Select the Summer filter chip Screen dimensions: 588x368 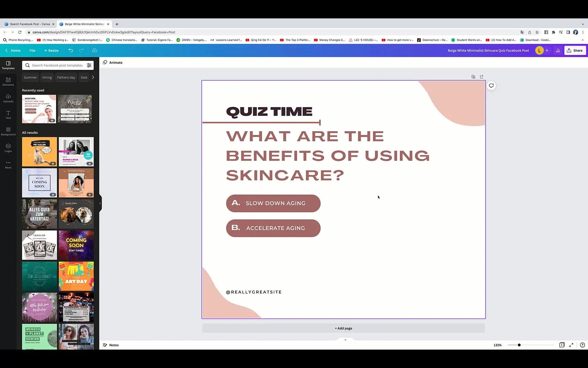(30, 77)
